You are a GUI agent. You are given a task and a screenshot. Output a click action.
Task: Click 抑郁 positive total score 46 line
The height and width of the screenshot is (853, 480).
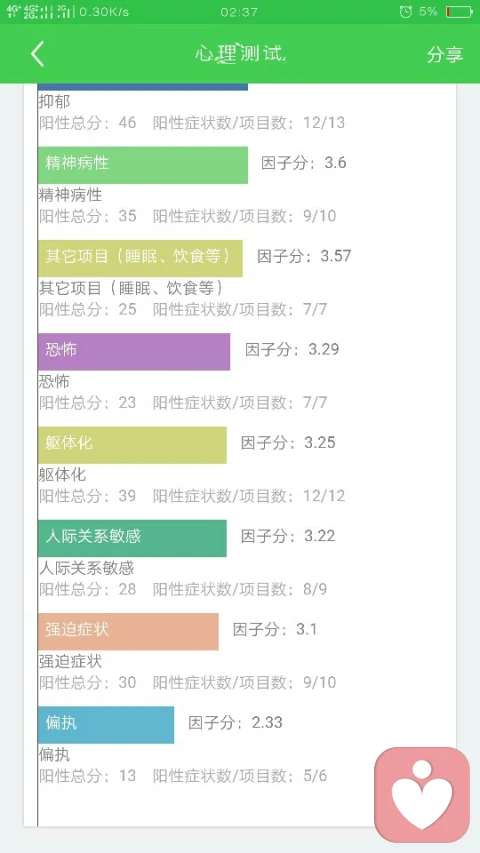point(88,122)
